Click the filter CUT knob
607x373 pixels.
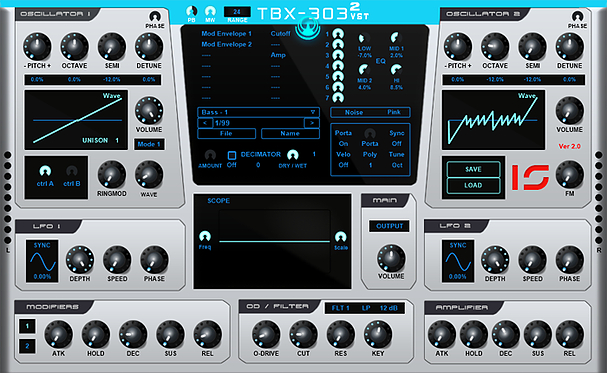point(303,334)
